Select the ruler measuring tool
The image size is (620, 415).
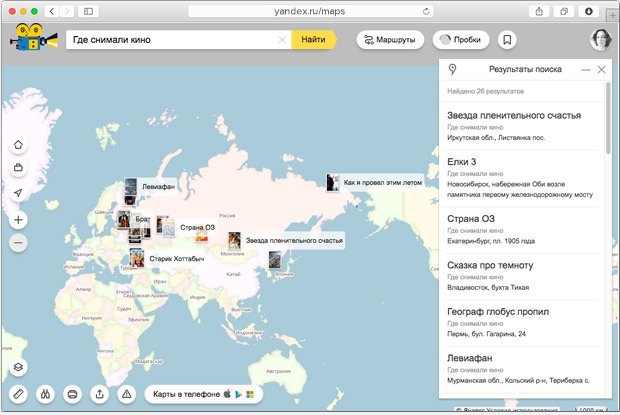[x=18, y=394]
